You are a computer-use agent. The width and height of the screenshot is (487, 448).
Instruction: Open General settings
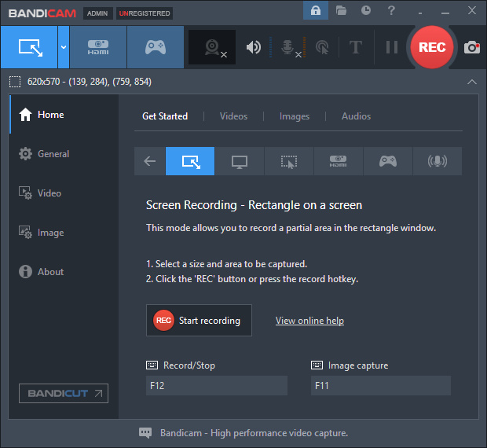pyautogui.click(x=64, y=154)
